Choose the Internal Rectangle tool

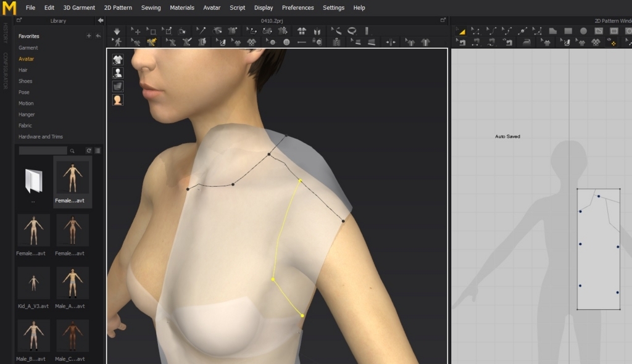coord(614,31)
